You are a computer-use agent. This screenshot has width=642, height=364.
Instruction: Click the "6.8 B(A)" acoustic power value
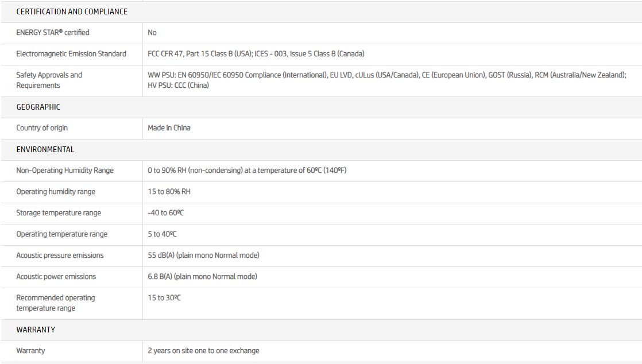202,277
